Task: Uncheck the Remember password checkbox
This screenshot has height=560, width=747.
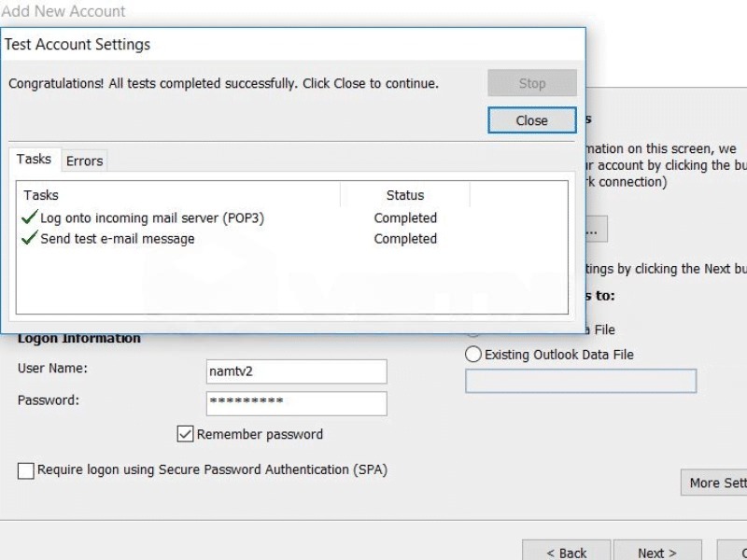Action: pos(185,434)
